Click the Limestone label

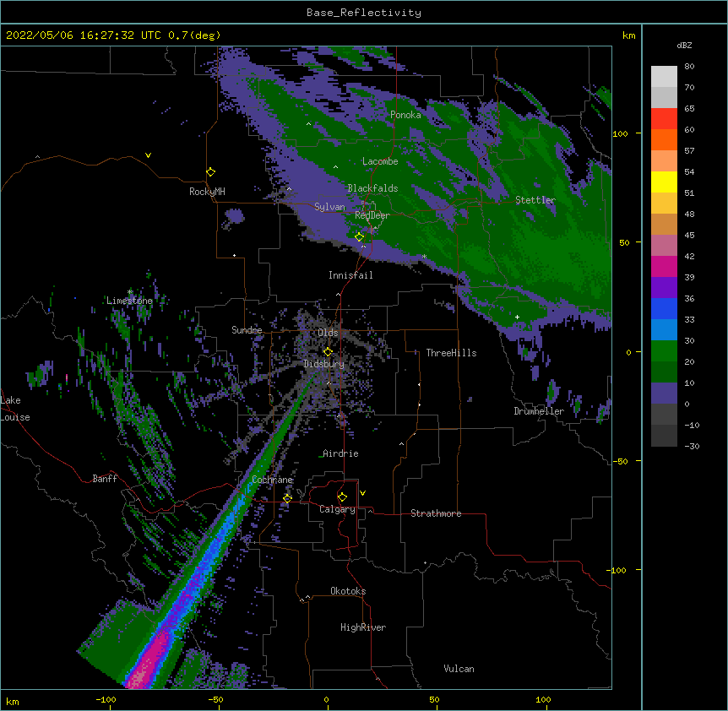(x=129, y=301)
